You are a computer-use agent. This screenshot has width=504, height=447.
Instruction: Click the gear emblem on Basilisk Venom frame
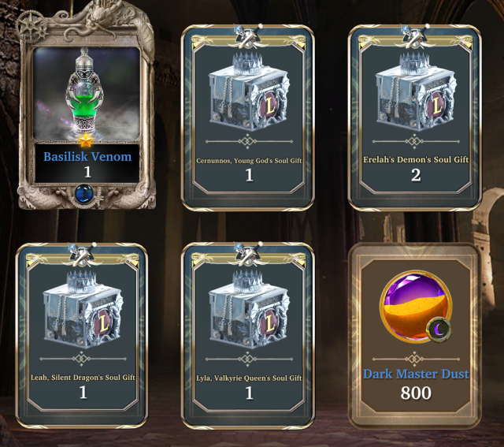31,26
